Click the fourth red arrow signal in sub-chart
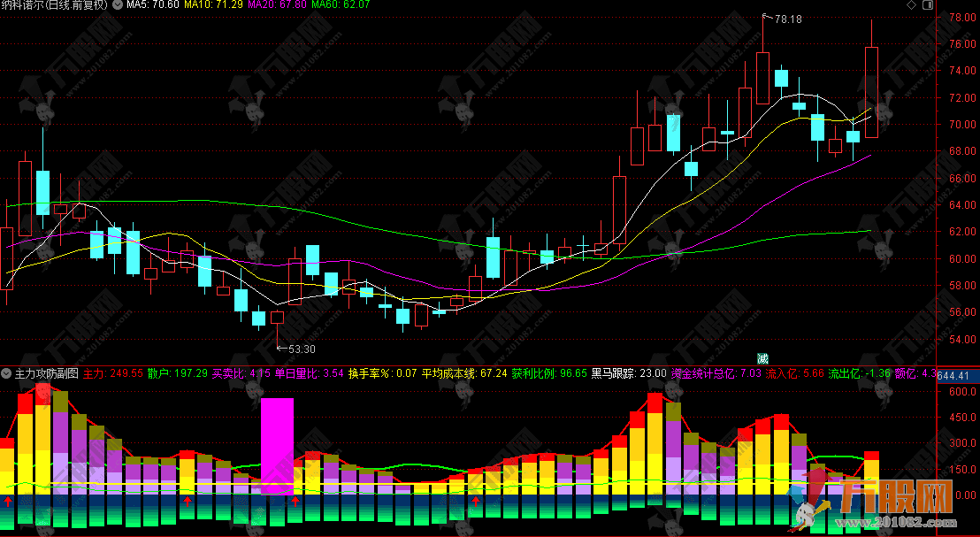Image resolution: width=980 pixels, height=537 pixels. coord(476,502)
